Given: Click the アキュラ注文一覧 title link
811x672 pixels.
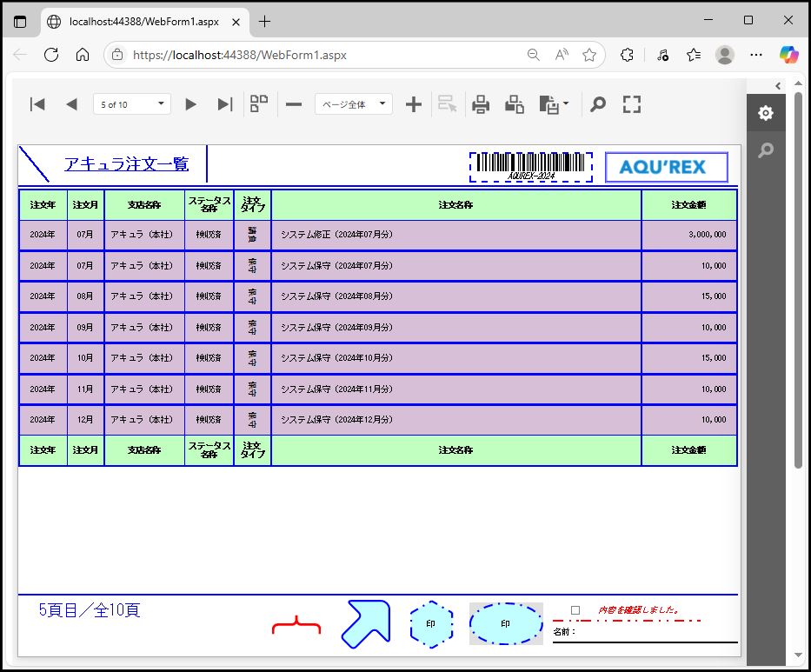Looking at the screenshot, I should pos(126,164).
